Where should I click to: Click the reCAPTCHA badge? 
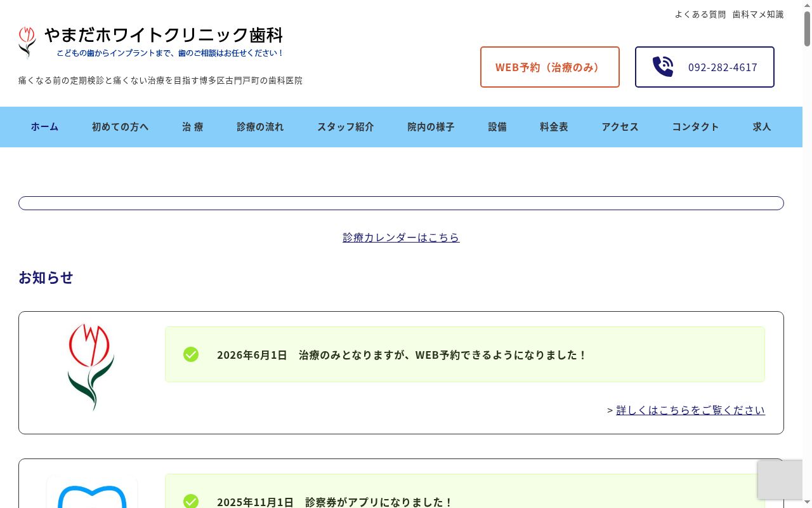(x=780, y=479)
